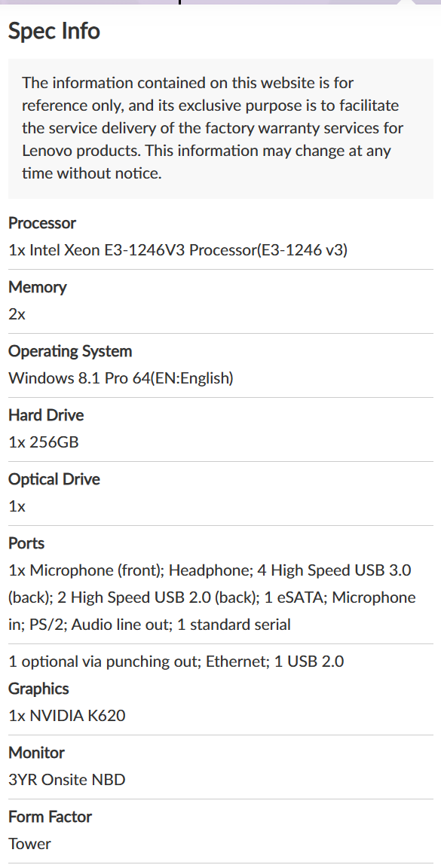
Task: Click the Windows 8.1 Pro 64 value
Action: coord(121,378)
